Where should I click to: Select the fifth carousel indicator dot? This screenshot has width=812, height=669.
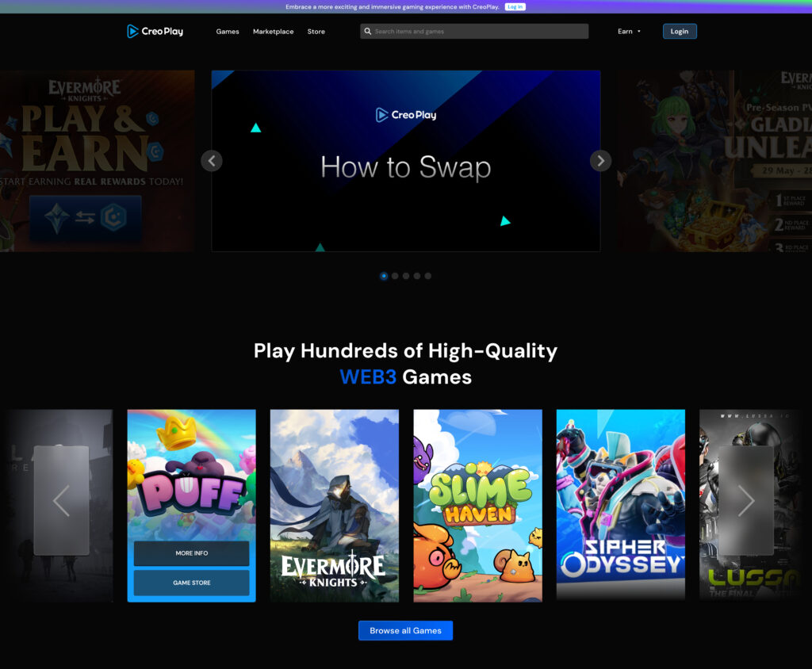click(427, 276)
